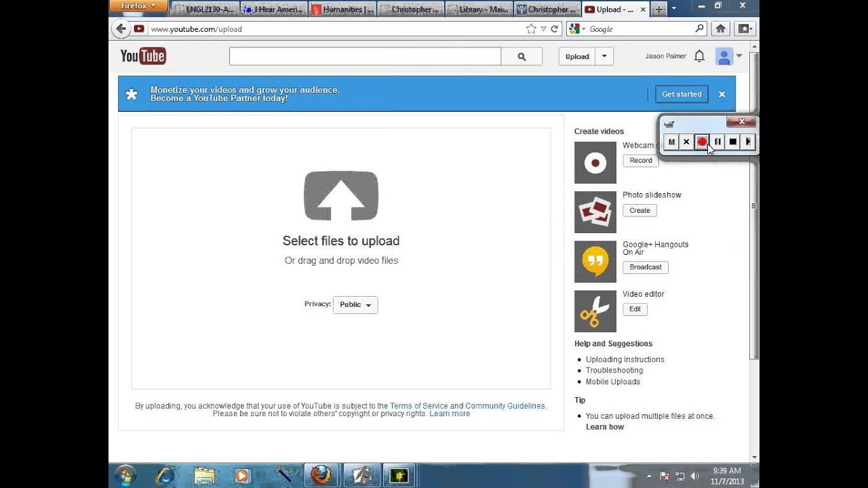The width and height of the screenshot is (868, 488).
Task: Expand the account menu arrow
Action: (x=739, y=56)
